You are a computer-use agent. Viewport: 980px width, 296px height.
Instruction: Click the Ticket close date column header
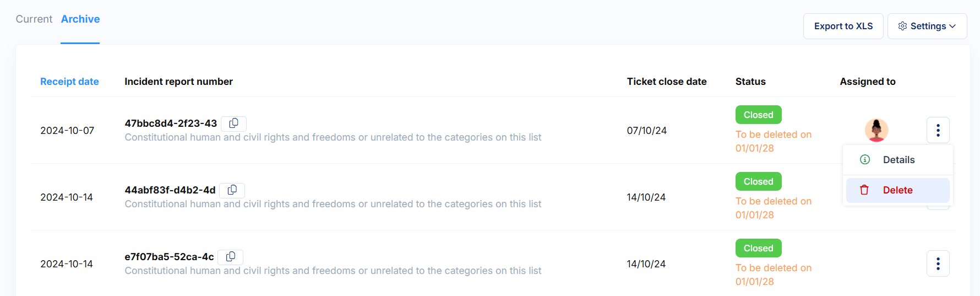click(667, 82)
